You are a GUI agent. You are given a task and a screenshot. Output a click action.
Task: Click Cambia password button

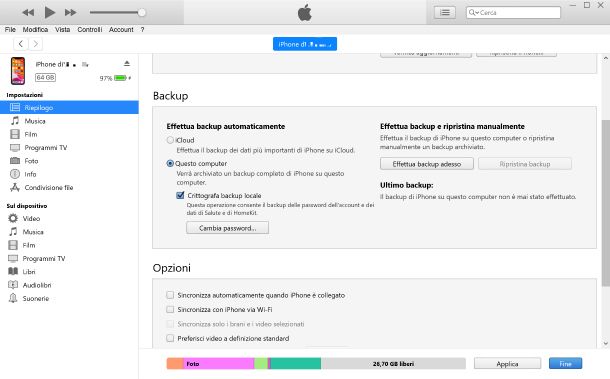pos(227,228)
